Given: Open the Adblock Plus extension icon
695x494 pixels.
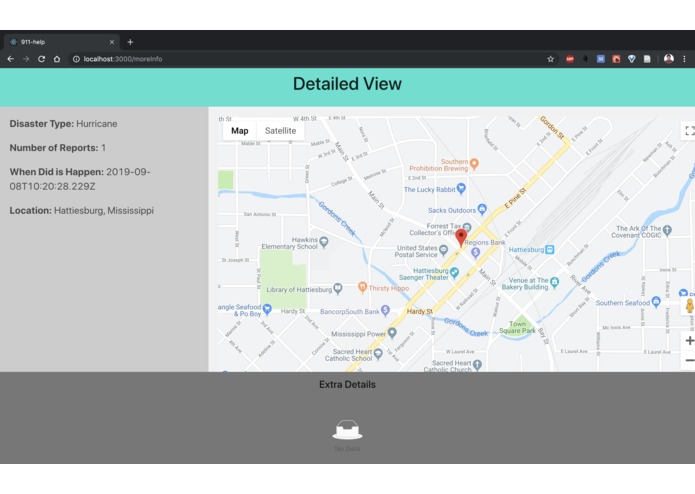Looking at the screenshot, I should coord(570,59).
